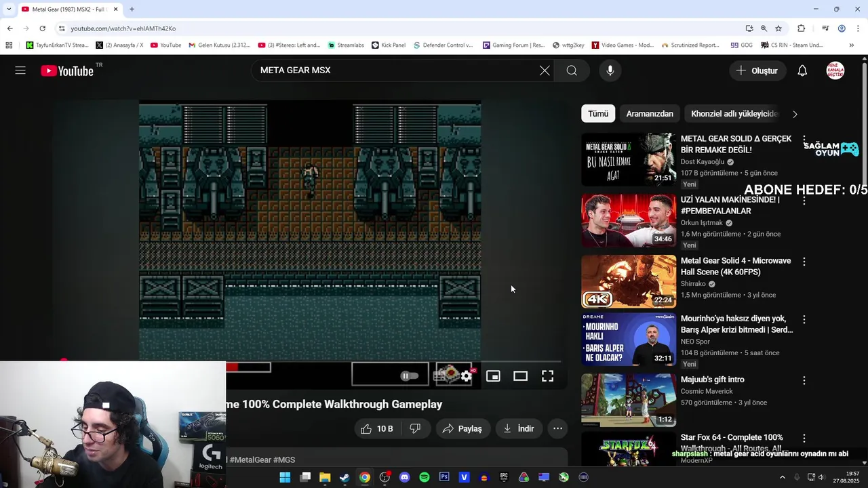Open the player settings gear
The height and width of the screenshot is (488, 868).
coord(466,375)
